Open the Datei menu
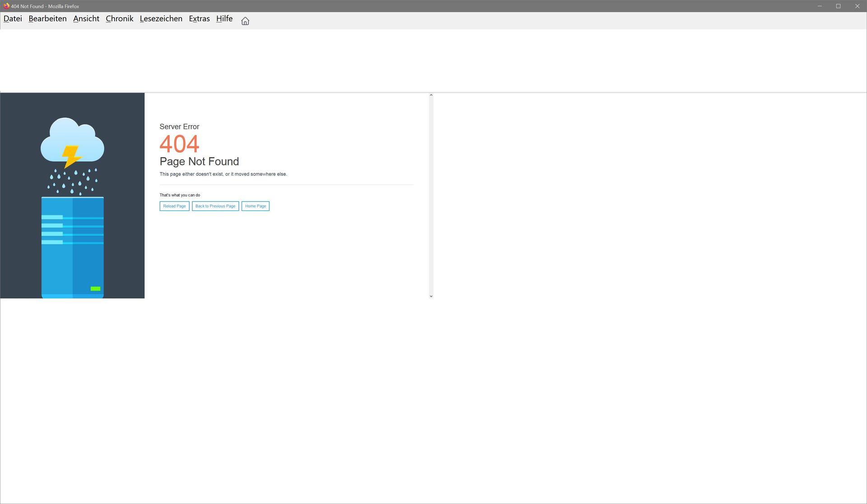This screenshot has width=867, height=504. point(13,19)
